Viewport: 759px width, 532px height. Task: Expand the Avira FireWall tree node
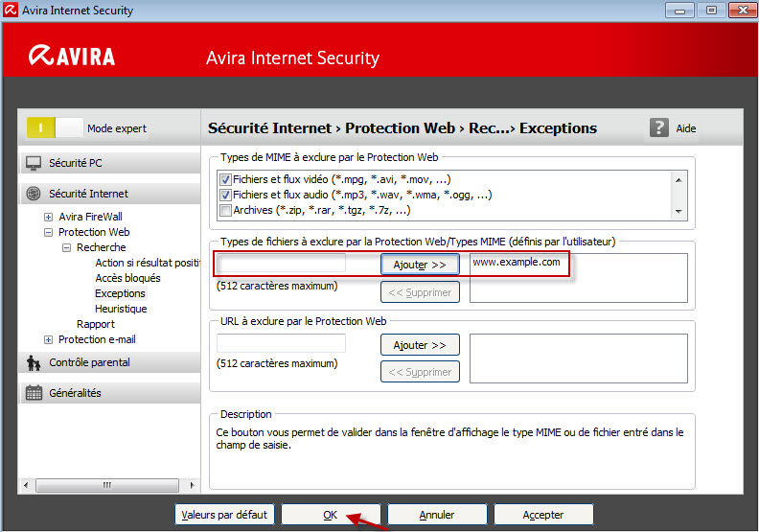(49, 217)
